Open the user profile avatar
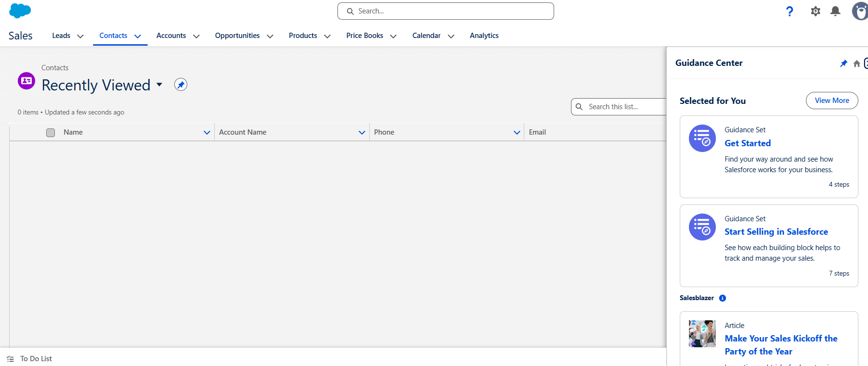The width and height of the screenshot is (868, 366). point(860,11)
